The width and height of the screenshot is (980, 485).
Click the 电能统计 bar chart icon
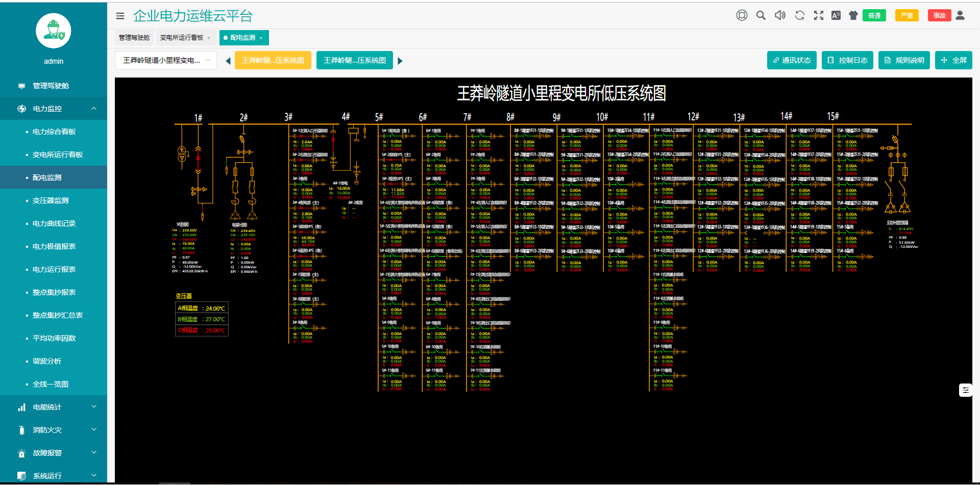21,407
